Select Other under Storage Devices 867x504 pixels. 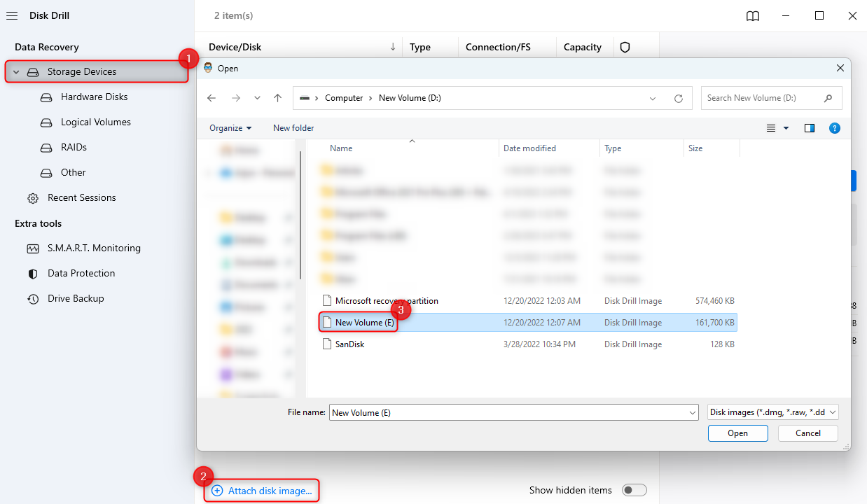coord(73,172)
